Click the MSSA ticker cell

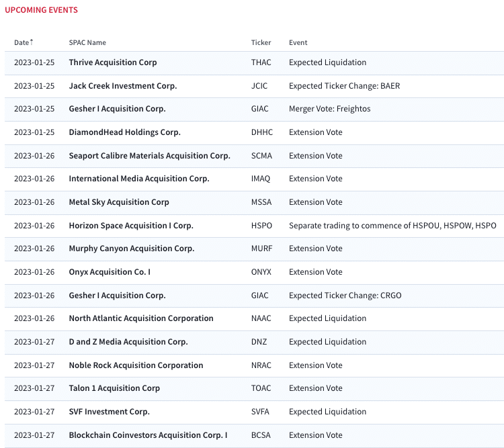[261, 201]
